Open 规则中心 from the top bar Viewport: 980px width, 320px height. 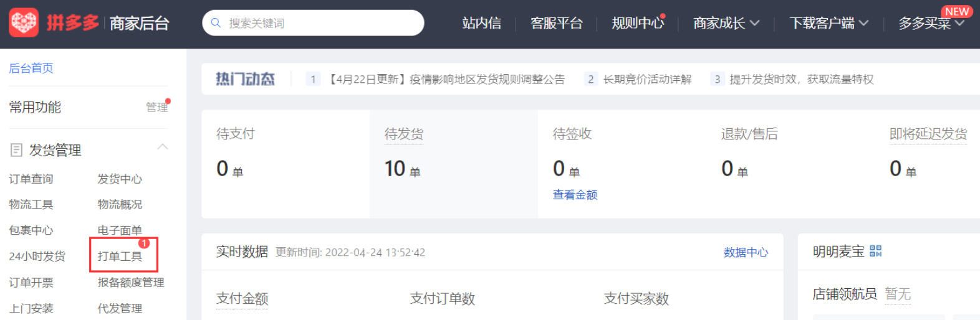pyautogui.click(x=637, y=24)
